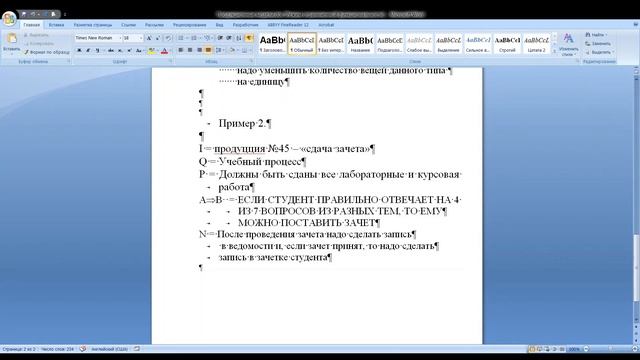
Task: Open the Выделить select dropdown
Action: point(599,52)
